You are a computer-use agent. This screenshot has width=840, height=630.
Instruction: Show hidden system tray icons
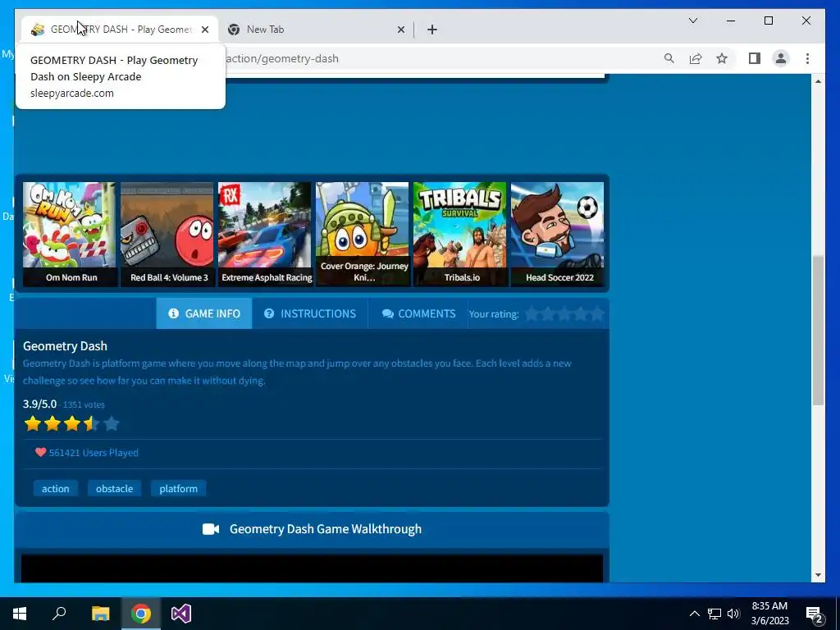694,614
